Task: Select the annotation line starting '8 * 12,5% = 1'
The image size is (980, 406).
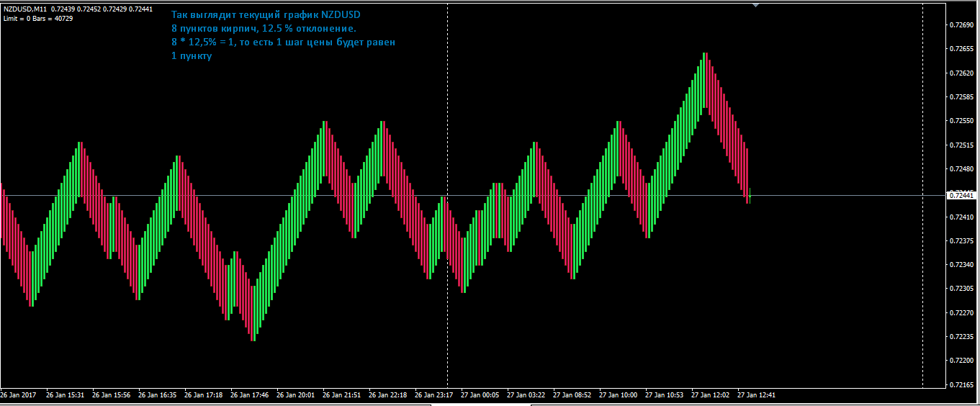Action: tap(283, 42)
